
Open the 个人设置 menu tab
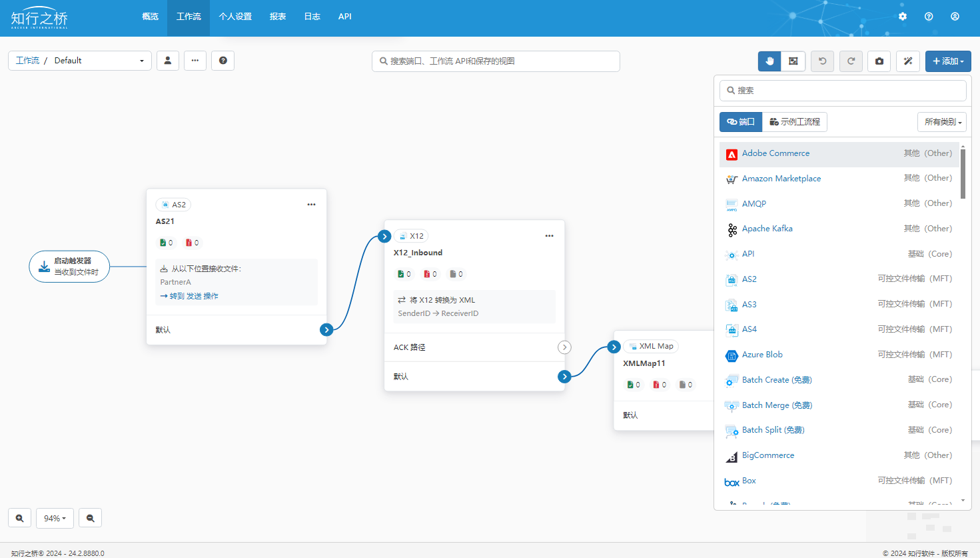pyautogui.click(x=235, y=17)
